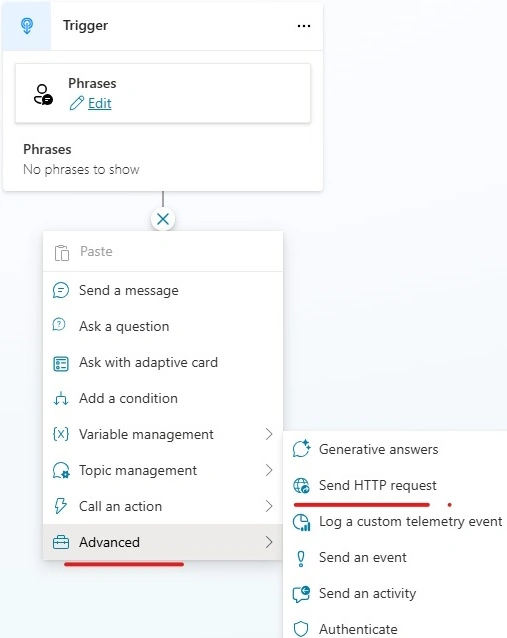The image size is (507, 638).
Task: Click the Trigger node icon
Action: (27, 26)
